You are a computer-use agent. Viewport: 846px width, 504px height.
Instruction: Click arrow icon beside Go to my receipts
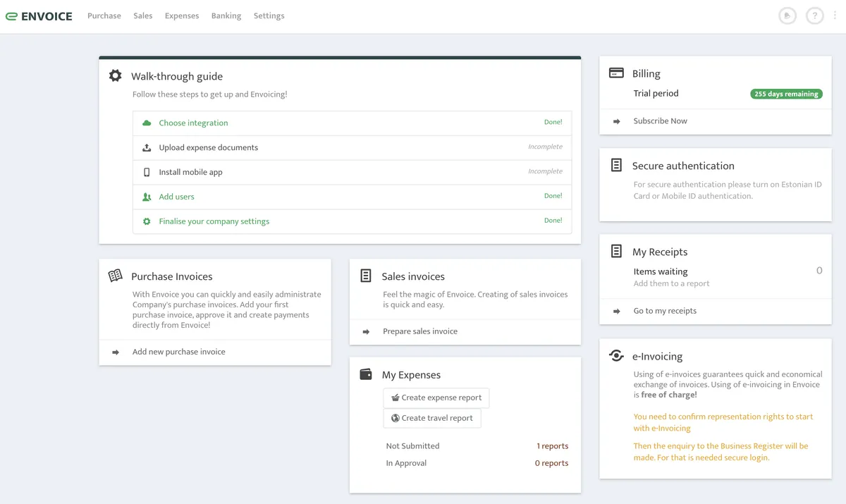(617, 311)
